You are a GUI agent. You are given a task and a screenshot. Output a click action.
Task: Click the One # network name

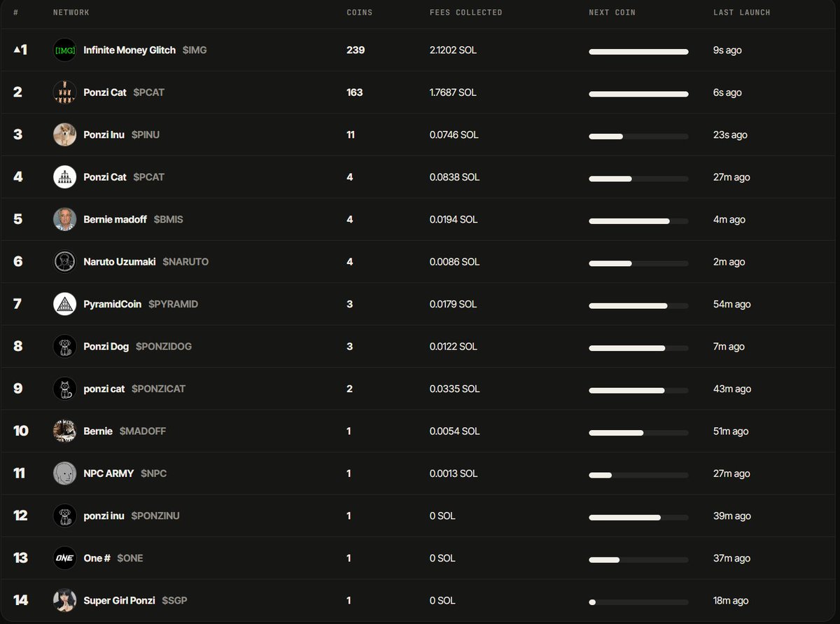tap(97, 558)
